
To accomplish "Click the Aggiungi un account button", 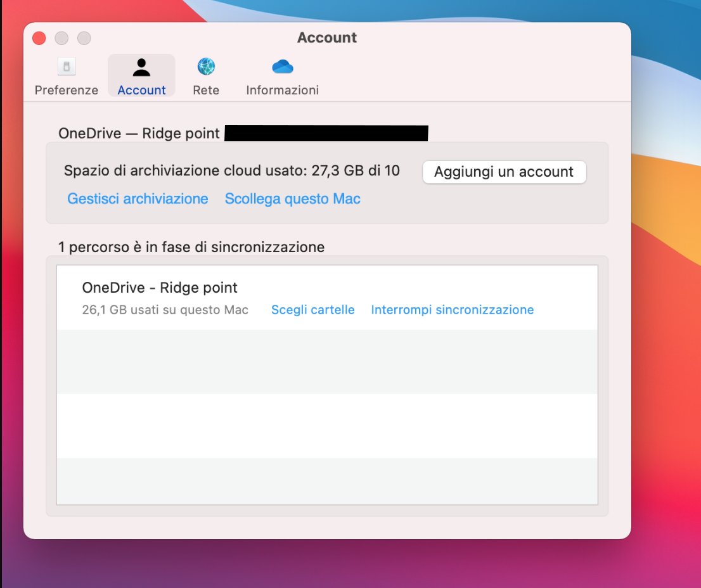I will (505, 172).
